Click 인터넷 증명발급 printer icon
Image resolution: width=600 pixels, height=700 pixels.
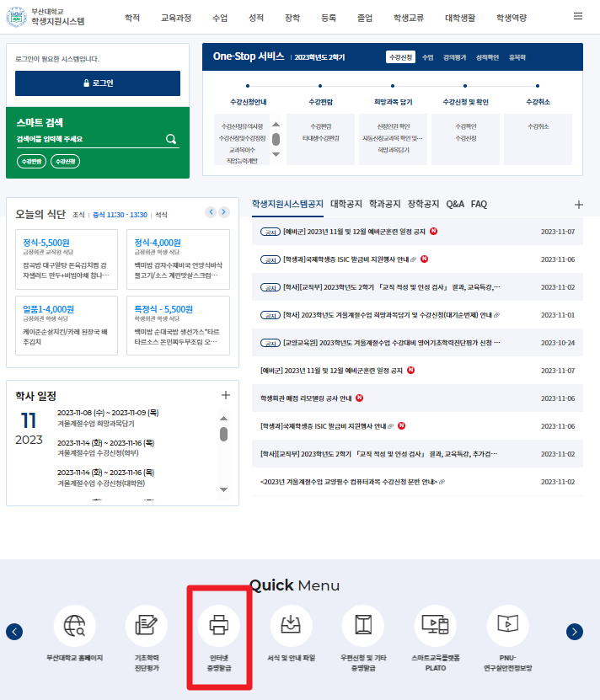(x=218, y=625)
